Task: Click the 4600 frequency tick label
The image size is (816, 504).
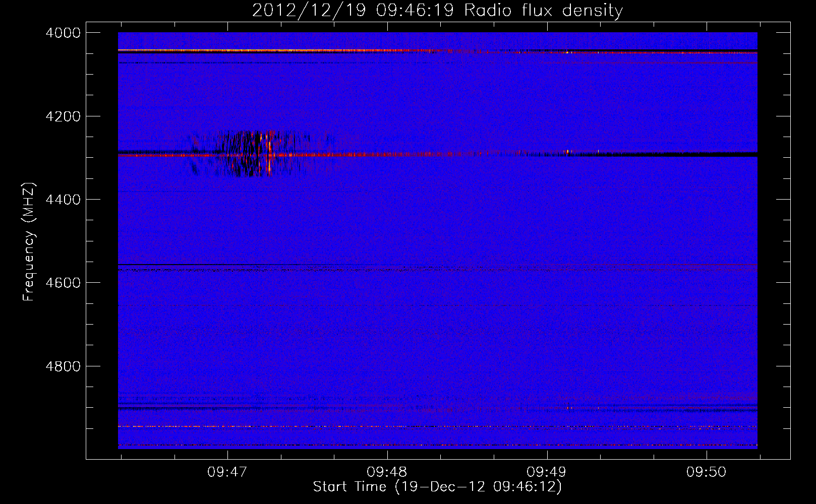Action: 63,283
